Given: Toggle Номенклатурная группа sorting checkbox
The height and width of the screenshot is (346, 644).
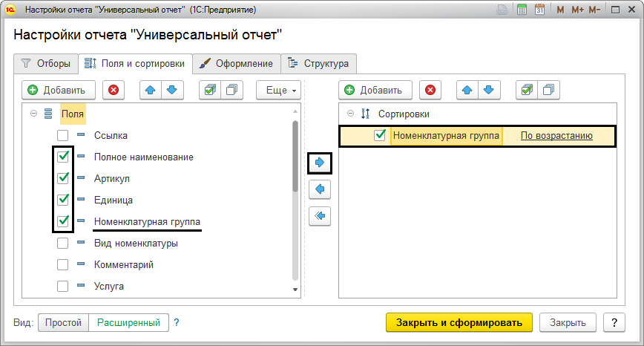Looking at the screenshot, I should click(x=380, y=136).
